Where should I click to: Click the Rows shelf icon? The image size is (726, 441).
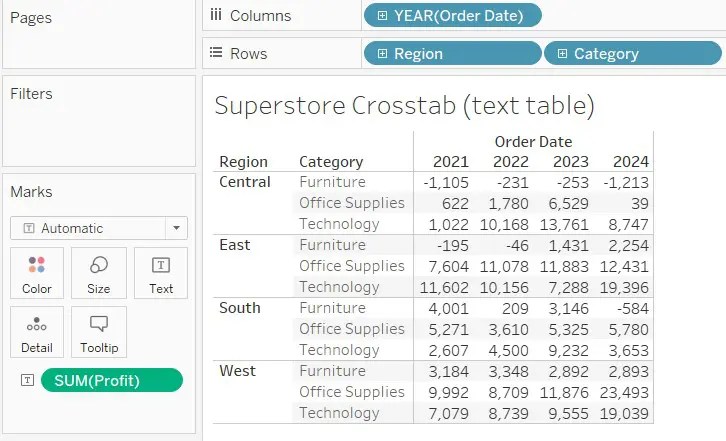[x=216, y=52]
